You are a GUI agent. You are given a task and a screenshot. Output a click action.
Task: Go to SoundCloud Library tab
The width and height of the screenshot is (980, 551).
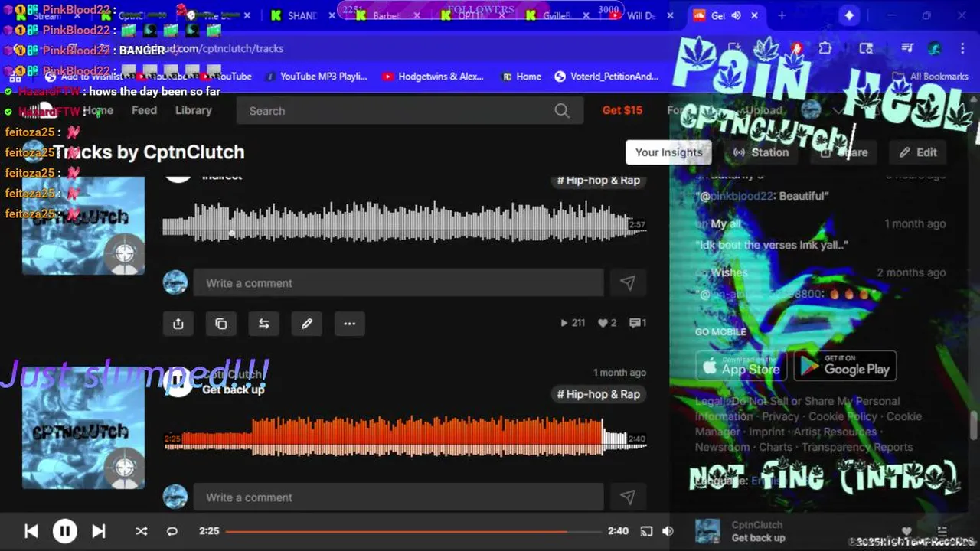pyautogui.click(x=193, y=110)
